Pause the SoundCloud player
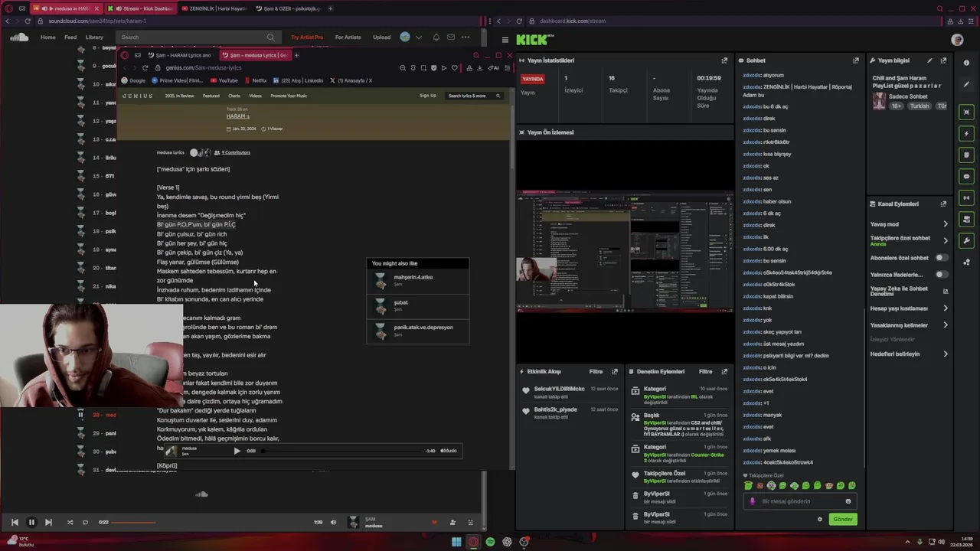 click(x=31, y=522)
